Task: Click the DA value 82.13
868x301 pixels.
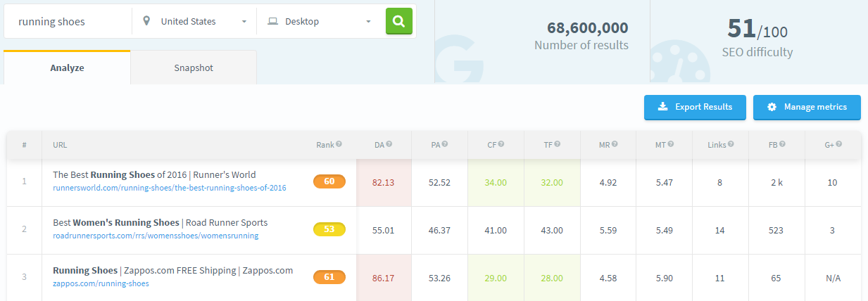Action: click(384, 182)
